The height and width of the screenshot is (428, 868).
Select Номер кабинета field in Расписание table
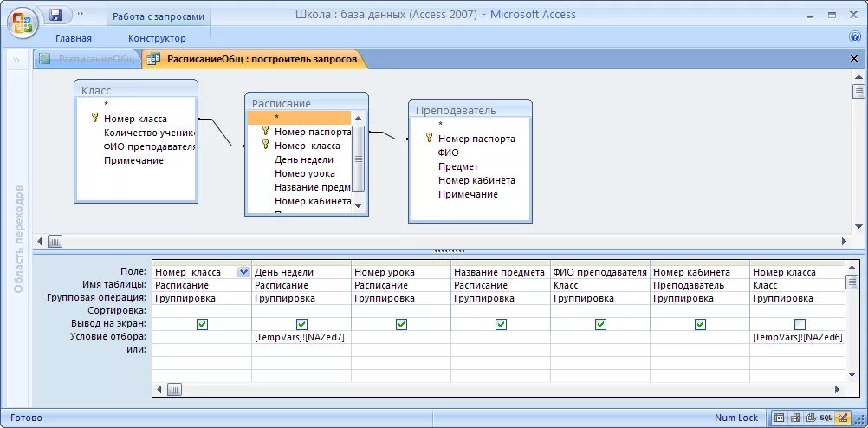tap(312, 201)
